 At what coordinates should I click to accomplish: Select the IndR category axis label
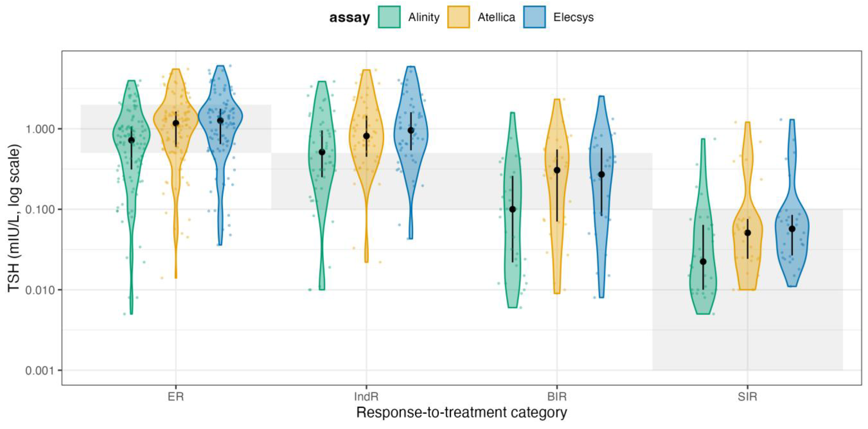point(366,397)
